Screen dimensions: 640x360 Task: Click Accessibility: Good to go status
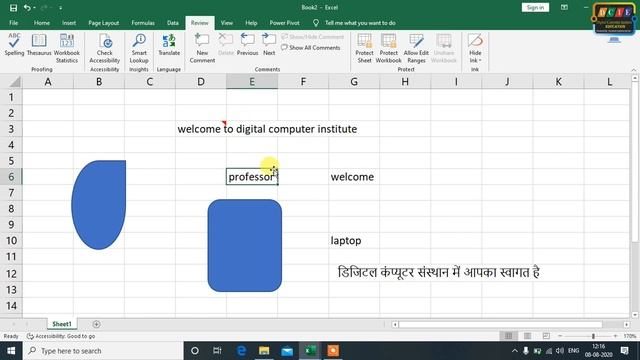(61, 336)
